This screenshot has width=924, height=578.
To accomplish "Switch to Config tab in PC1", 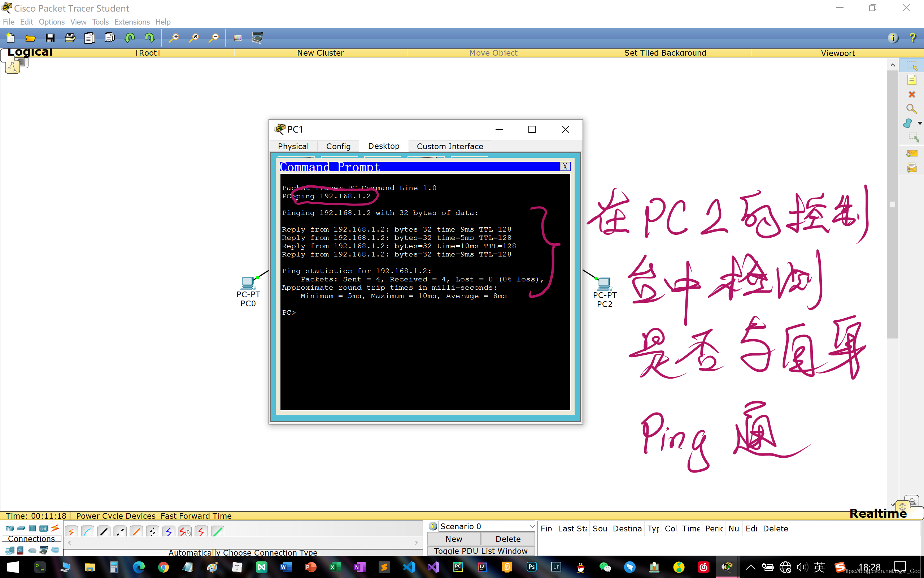I will (x=338, y=146).
